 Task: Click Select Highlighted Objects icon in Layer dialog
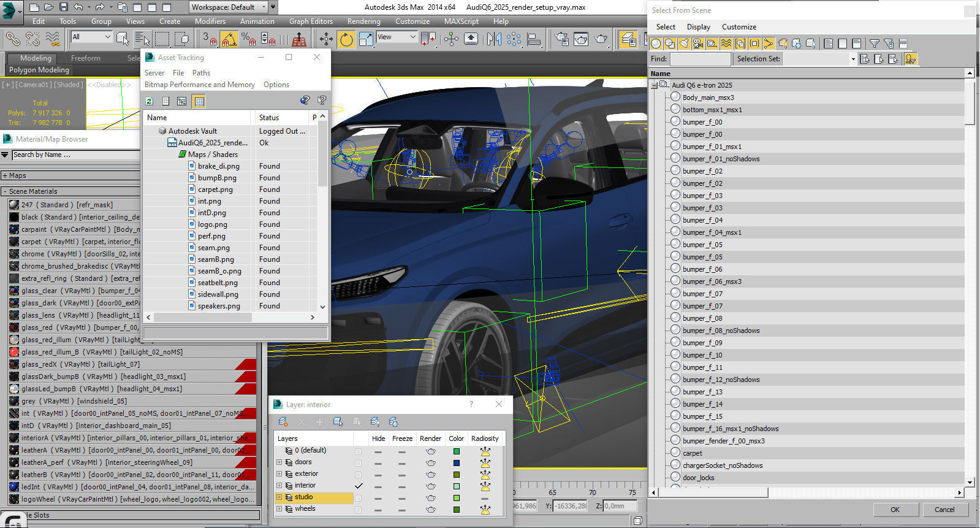pyautogui.click(x=338, y=422)
